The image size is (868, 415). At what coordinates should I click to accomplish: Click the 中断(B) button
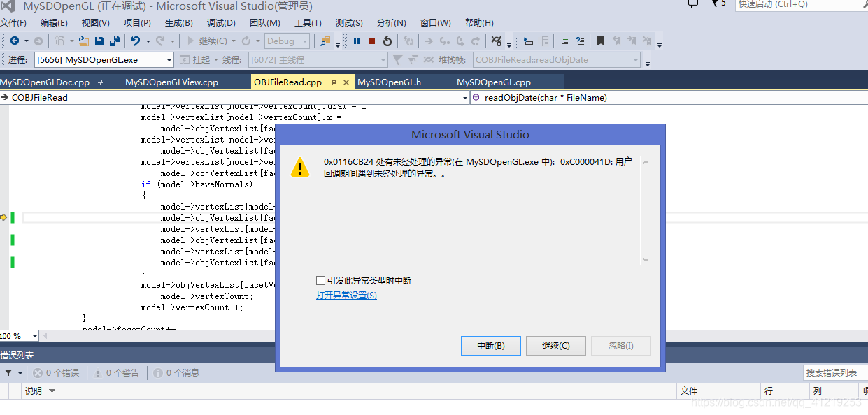point(490,346)
